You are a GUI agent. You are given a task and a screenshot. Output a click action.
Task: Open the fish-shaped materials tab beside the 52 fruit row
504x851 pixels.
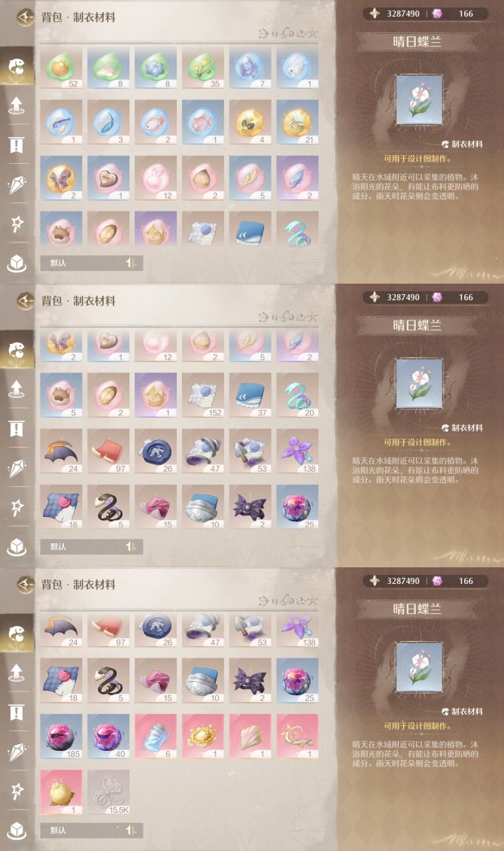17,67
